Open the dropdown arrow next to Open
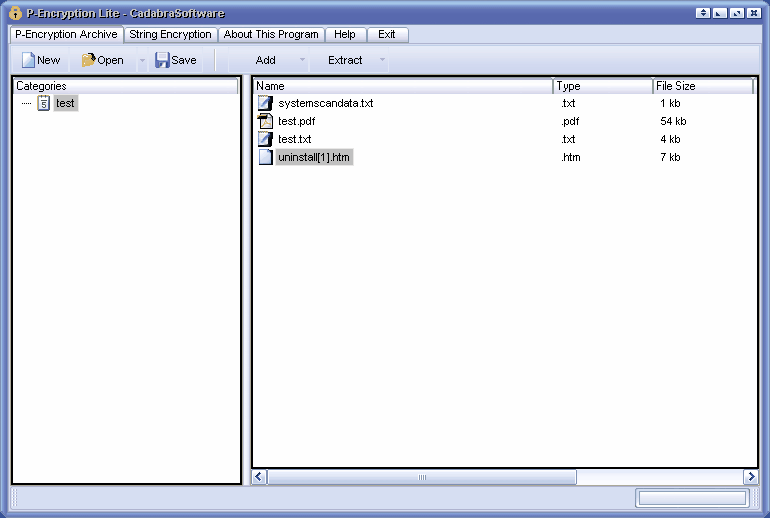Screen dimensions: 770x518 tap(142, 60)
